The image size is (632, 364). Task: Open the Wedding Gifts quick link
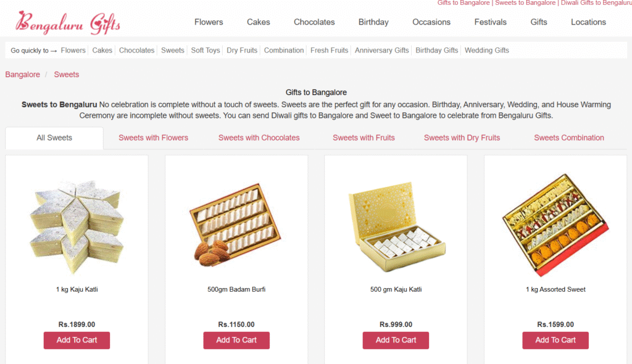click(x=487, y=51)
